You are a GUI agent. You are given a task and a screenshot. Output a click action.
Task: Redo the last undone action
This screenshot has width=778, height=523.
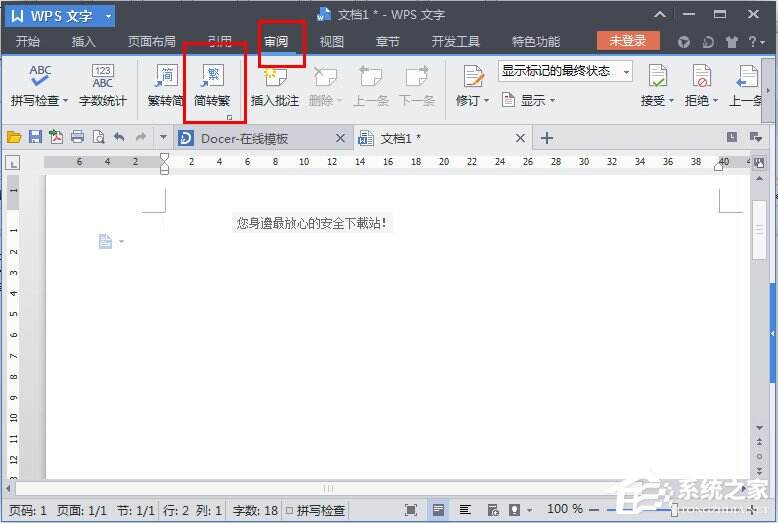pyautogui.click(x=141, y=137)
